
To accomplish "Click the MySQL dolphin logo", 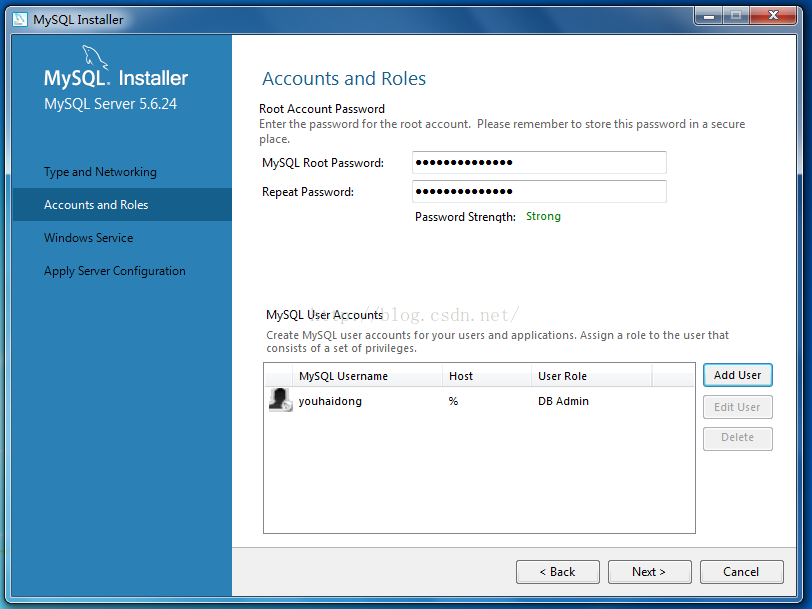I will click(95, 57).
